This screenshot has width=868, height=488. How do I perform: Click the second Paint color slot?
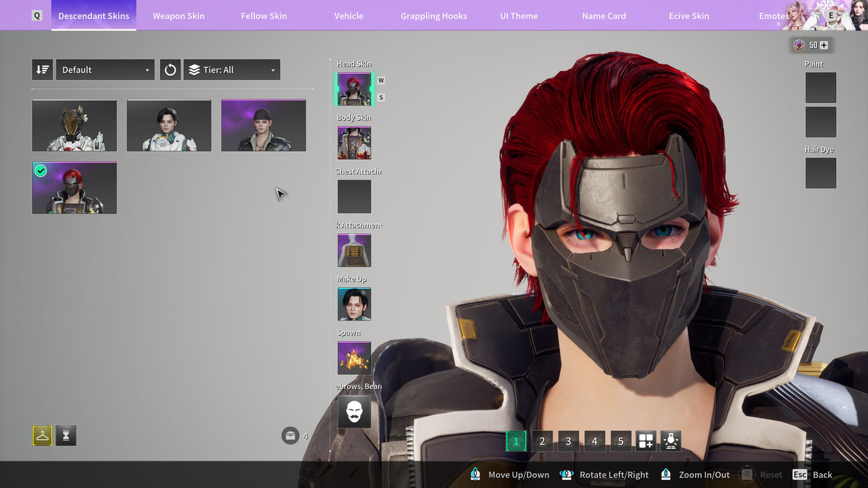click(821, 122)
